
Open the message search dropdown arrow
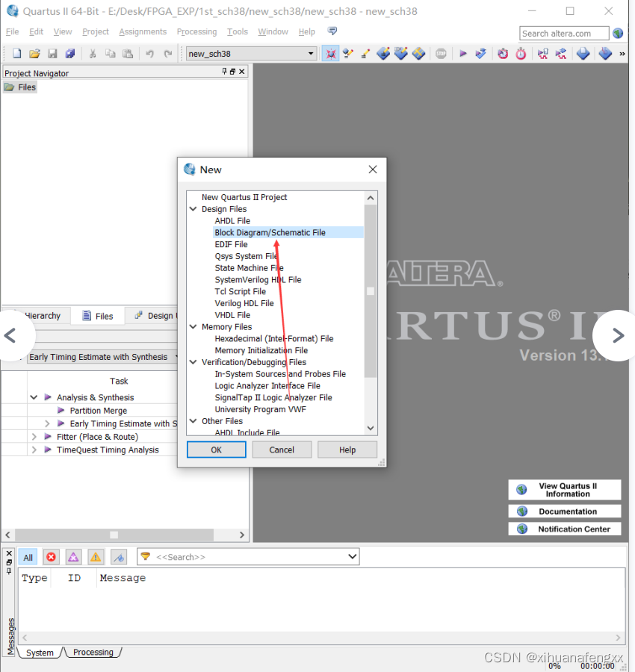click(x=352, y=557)
